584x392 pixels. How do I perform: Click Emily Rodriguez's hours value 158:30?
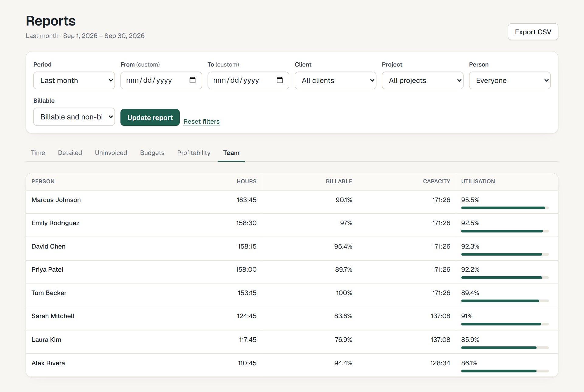(x=246, y=223)
